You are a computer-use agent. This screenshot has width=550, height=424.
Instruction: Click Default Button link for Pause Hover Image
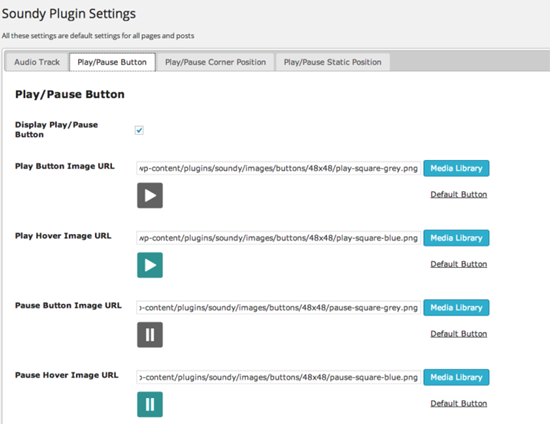(459, 403)
